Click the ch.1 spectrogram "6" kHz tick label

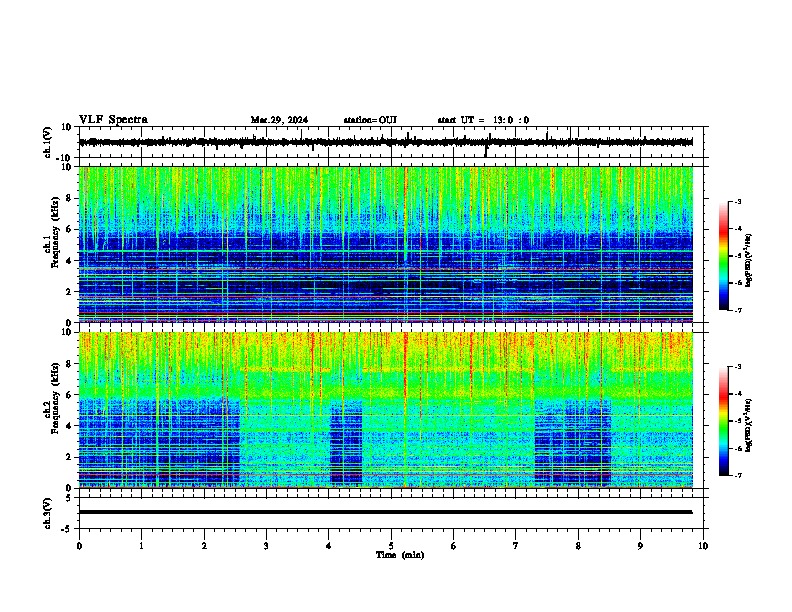pos(70,229)
